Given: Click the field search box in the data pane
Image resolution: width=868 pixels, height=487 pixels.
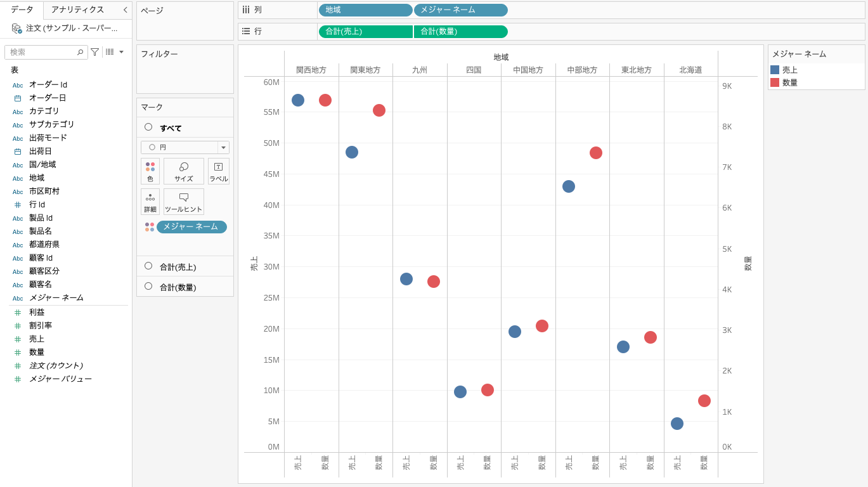Looking at the screenshot, I should click(43, 52).
